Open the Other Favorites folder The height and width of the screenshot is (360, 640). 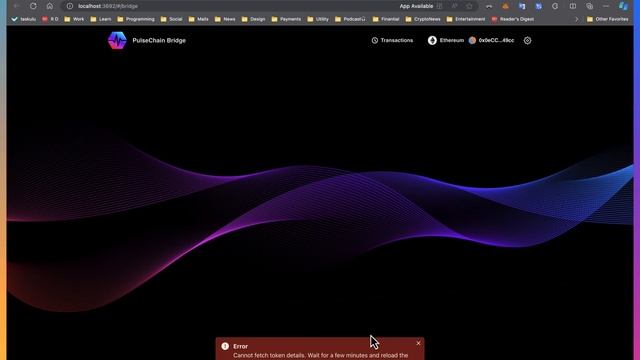[x=607, y=19]
